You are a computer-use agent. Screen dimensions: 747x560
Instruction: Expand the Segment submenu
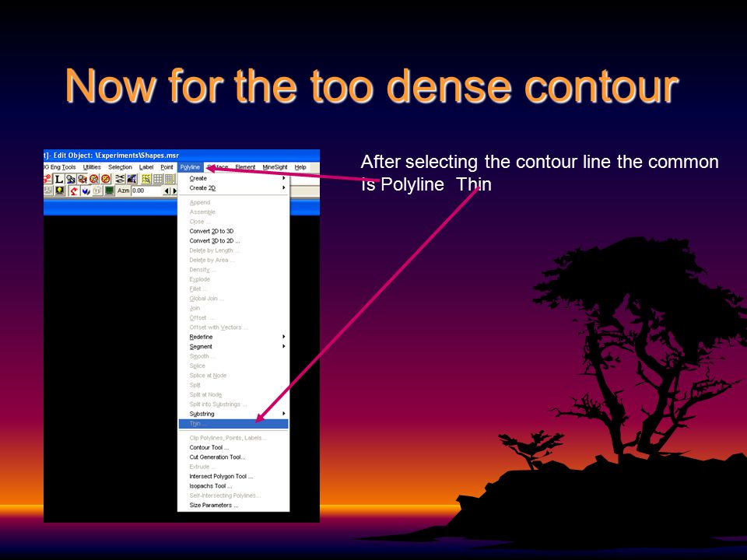coord(233,346)
